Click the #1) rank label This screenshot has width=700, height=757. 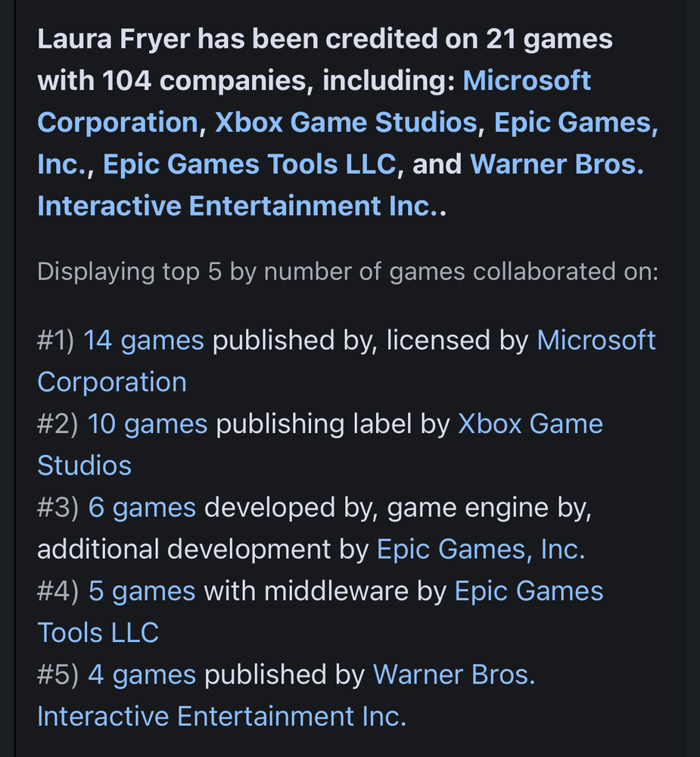coord(56,341)
